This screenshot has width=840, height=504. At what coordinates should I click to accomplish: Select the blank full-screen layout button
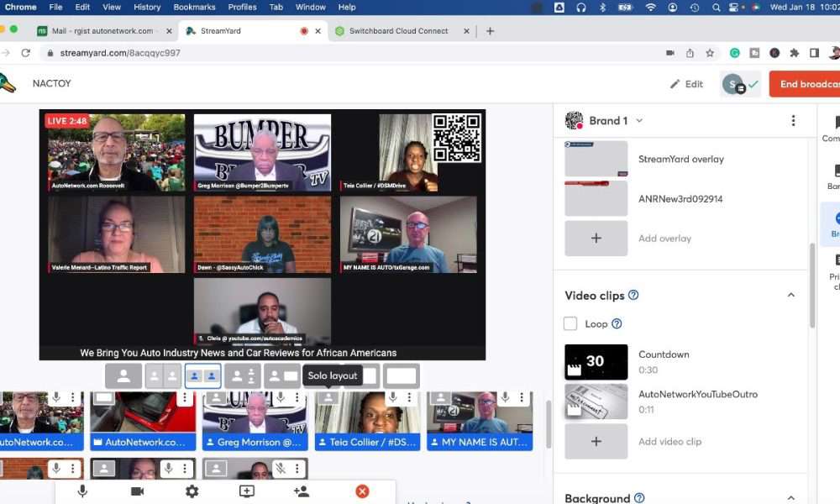point(402,376)
